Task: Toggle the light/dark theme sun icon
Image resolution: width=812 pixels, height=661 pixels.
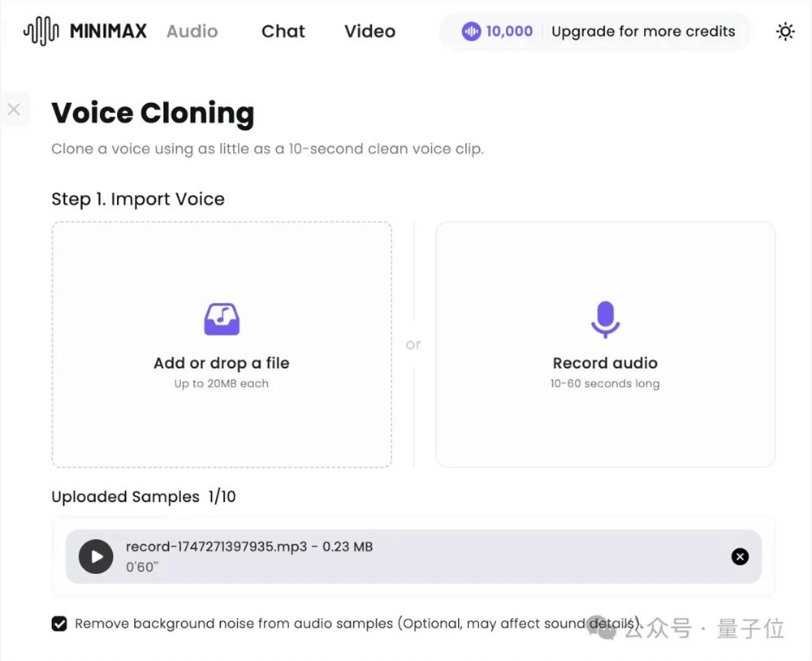Action: point(785,32)
